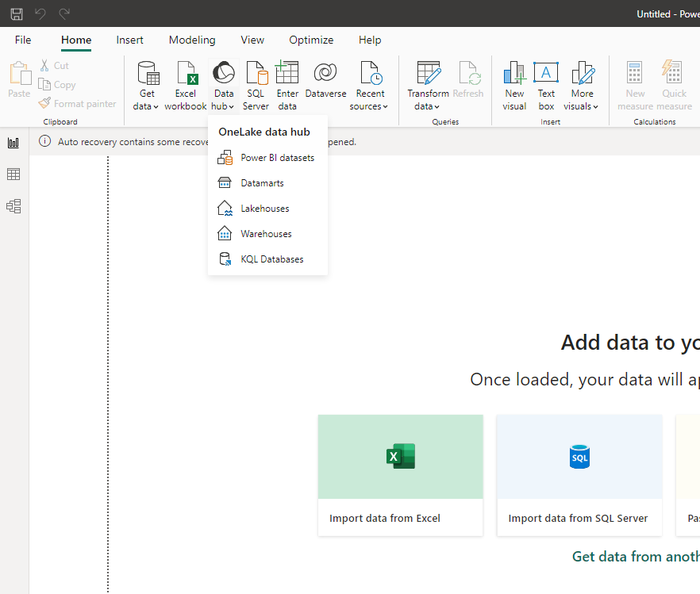Pick Warehouses from data hub menu
The height and width of the screenshot is (594, 700).
(268, 234)
